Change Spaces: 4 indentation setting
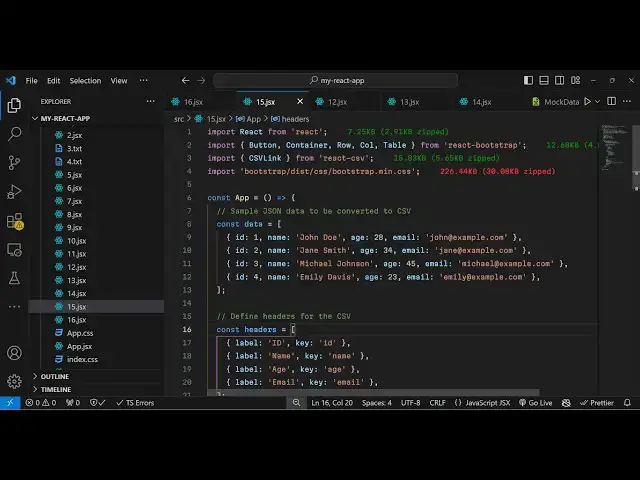The height and width of the screenshot is (480, 640). 377,403
